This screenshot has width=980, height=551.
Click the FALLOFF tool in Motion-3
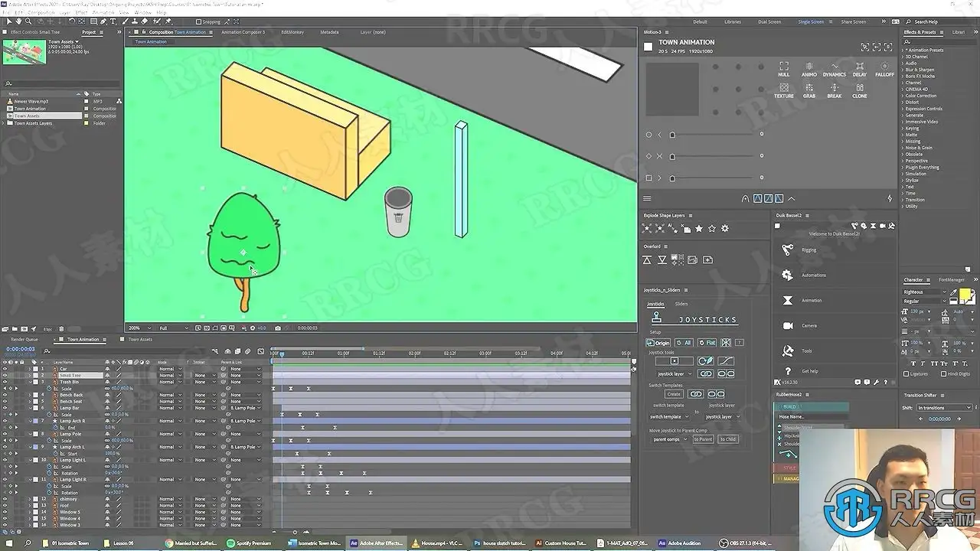coord(884,69)
